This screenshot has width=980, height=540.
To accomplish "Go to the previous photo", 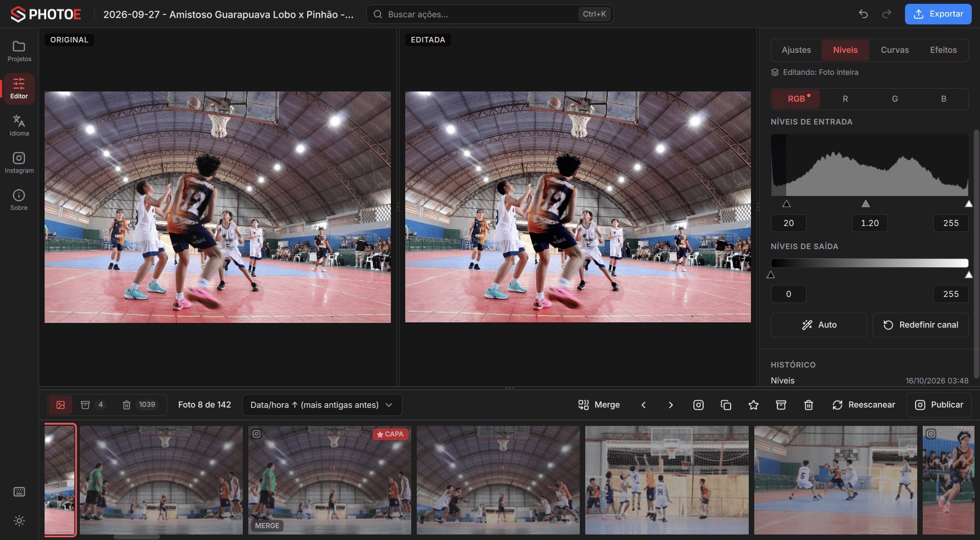I will [644, 405].
